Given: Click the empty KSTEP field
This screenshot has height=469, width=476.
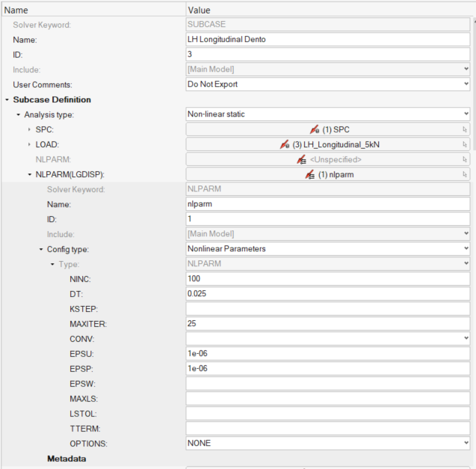Looking at the screenshot, I should coord(328,308).
